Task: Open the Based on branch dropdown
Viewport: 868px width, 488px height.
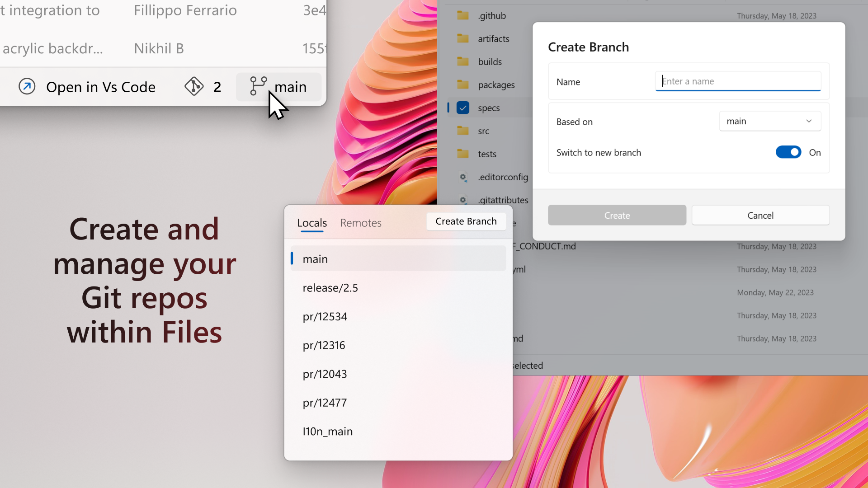Action: tap(769, 121)
